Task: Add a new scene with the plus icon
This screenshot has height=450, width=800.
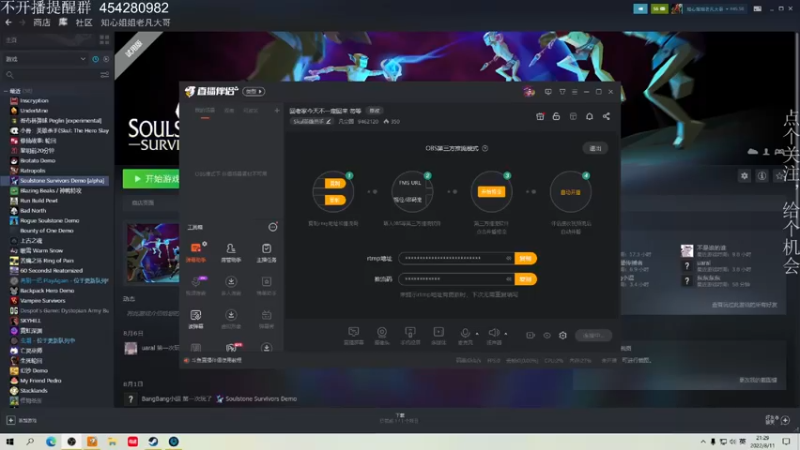Action: (x=277, y=110)
